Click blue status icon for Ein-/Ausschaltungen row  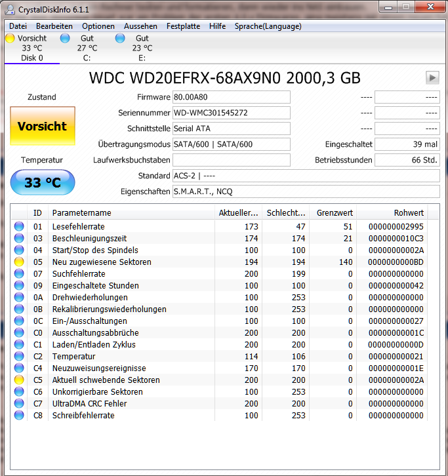(x=19, y=321)
